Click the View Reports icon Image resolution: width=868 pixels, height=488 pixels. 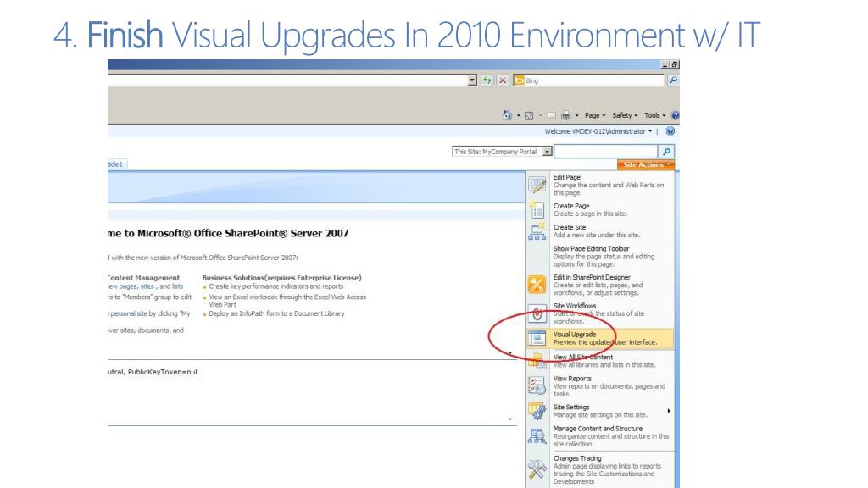coord(537,385)
